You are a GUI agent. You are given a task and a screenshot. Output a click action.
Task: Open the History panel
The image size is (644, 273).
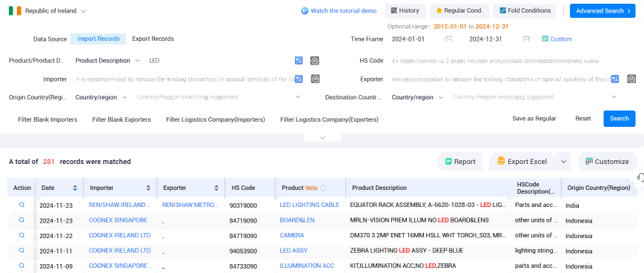[405, 10]
